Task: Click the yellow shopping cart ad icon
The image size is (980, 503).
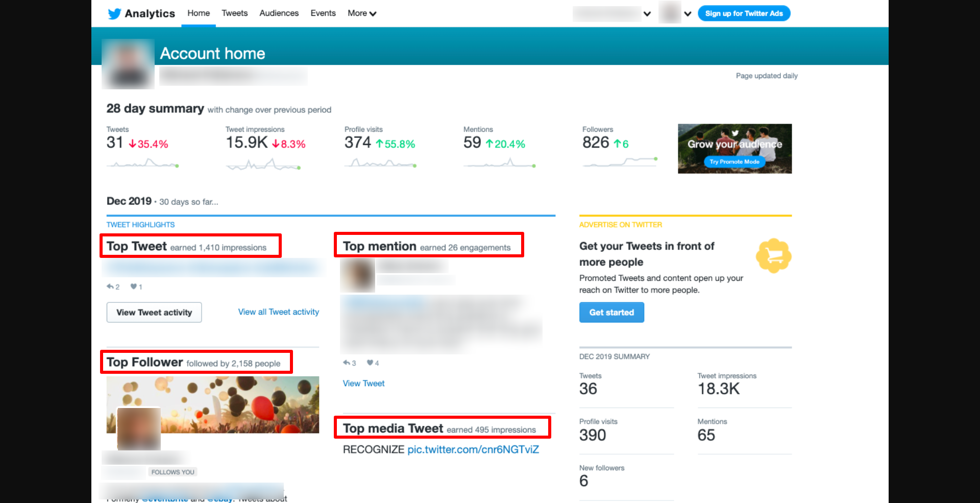Action: pos(773,256)
